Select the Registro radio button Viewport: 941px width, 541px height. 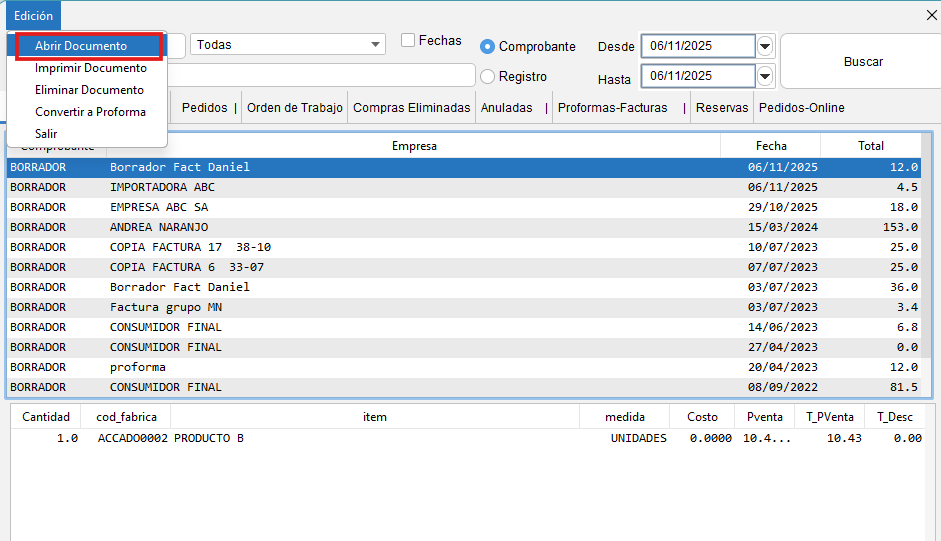488,77
